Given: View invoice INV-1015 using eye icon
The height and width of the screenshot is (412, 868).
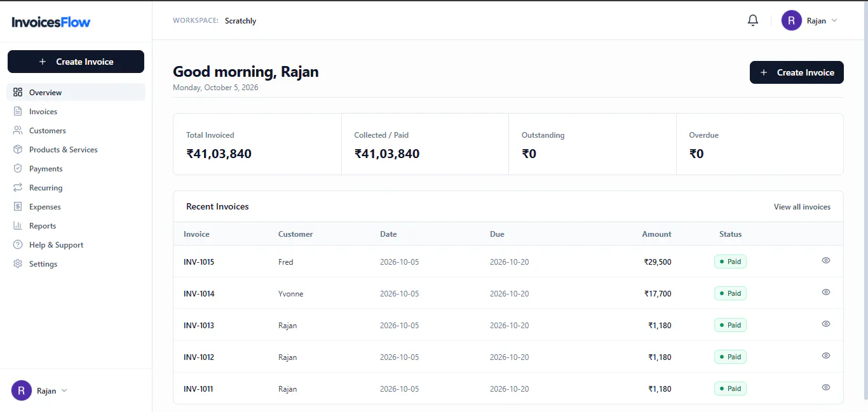Looking at the screenshot, I should 826,260.
